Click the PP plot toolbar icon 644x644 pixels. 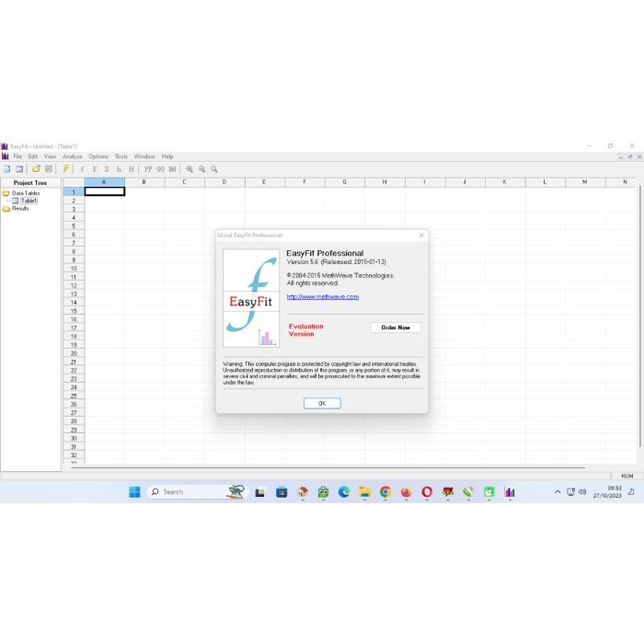148,169
